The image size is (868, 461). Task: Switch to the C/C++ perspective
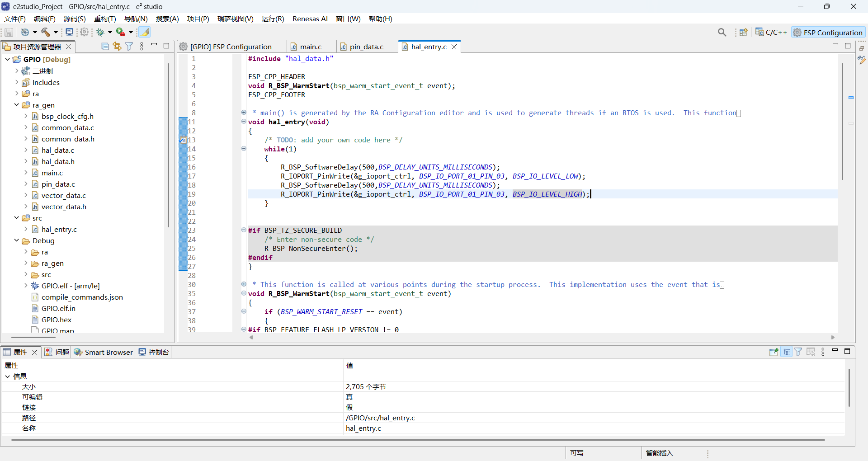771,32
